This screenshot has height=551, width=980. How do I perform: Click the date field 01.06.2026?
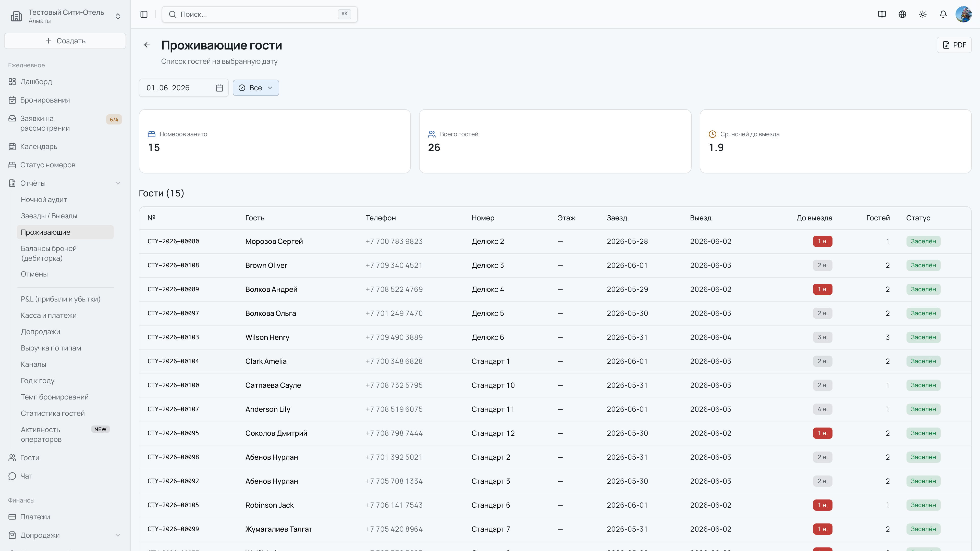[x=183, y=88]
